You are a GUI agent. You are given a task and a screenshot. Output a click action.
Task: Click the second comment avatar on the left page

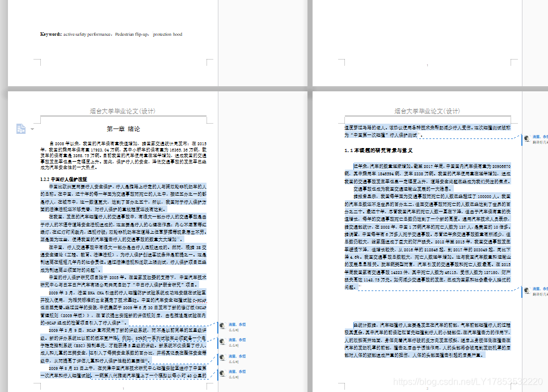click(222, 342)
